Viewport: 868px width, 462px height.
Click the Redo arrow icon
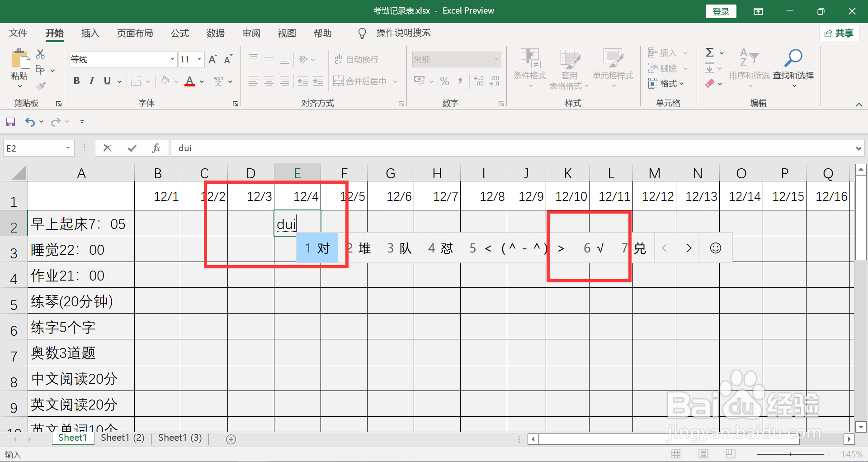click(56, 122)
